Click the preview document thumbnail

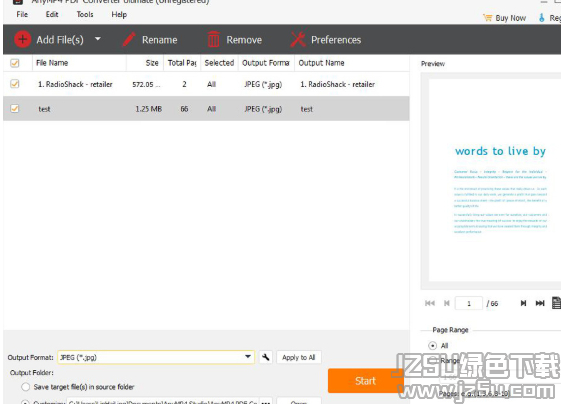494,180
